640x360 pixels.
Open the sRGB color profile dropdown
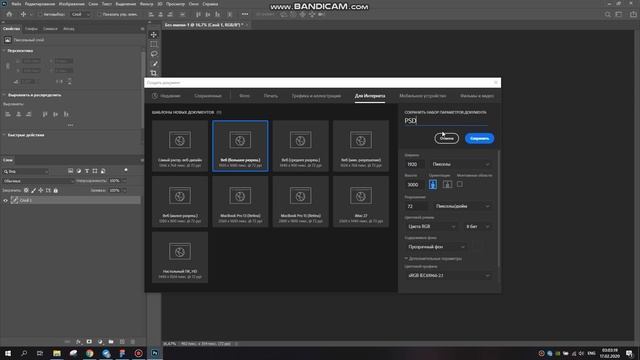coord(448,276)
